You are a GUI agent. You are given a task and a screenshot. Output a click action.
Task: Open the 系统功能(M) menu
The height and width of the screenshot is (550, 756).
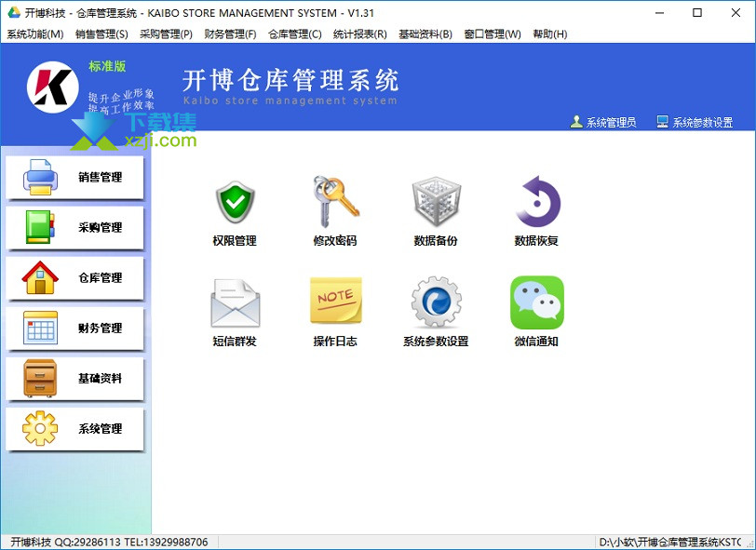coord(35,34)
